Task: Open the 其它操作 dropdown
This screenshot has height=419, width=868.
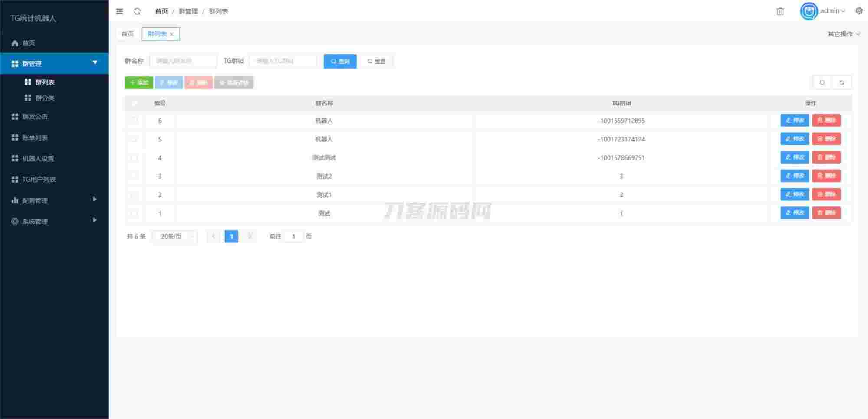Action: click(843, 34)
